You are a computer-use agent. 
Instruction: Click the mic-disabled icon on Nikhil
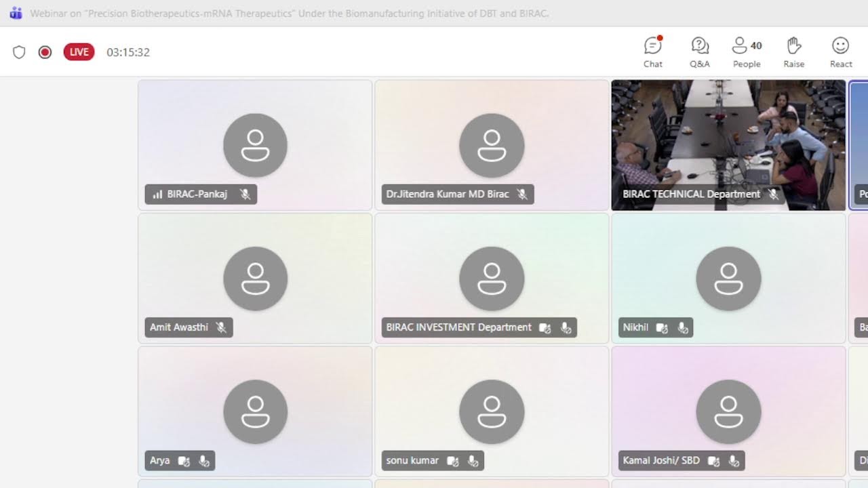pyautogui.click(x=683, y=328)
